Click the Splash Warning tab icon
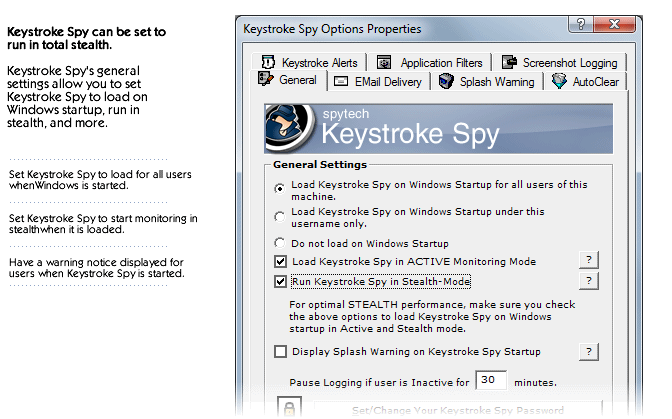Image resolution: width=672 pixels, height=419 pixels. [x=446, y=81]
